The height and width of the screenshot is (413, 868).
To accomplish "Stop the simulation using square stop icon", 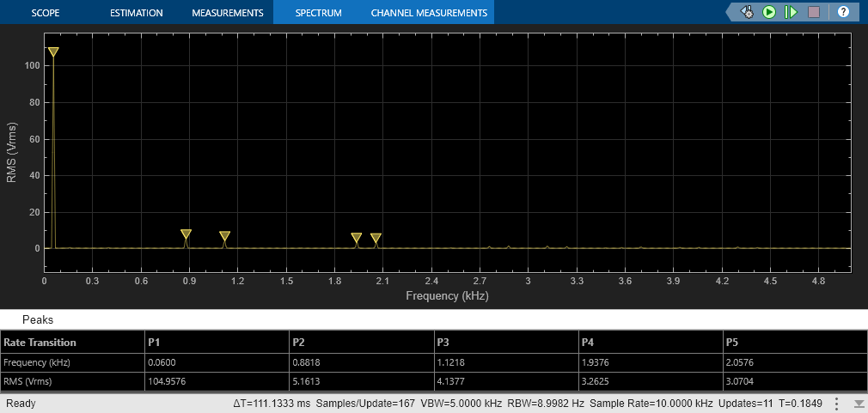I will [x=814, y=12].
